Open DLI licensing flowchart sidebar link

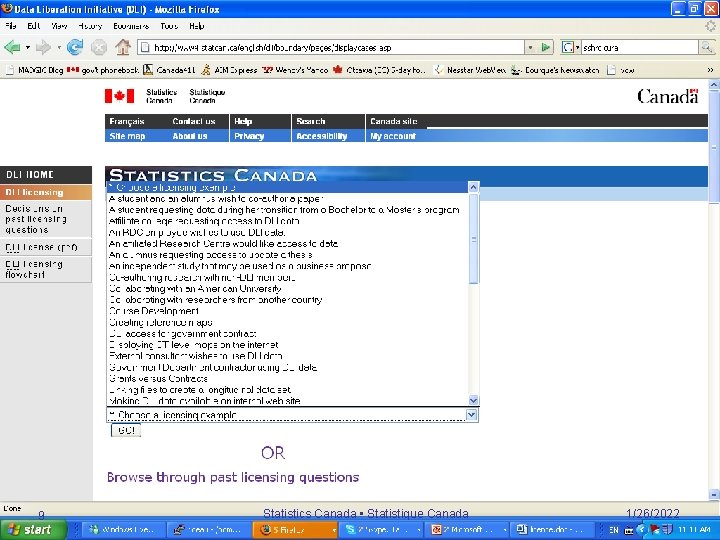(x=46, y=269)
